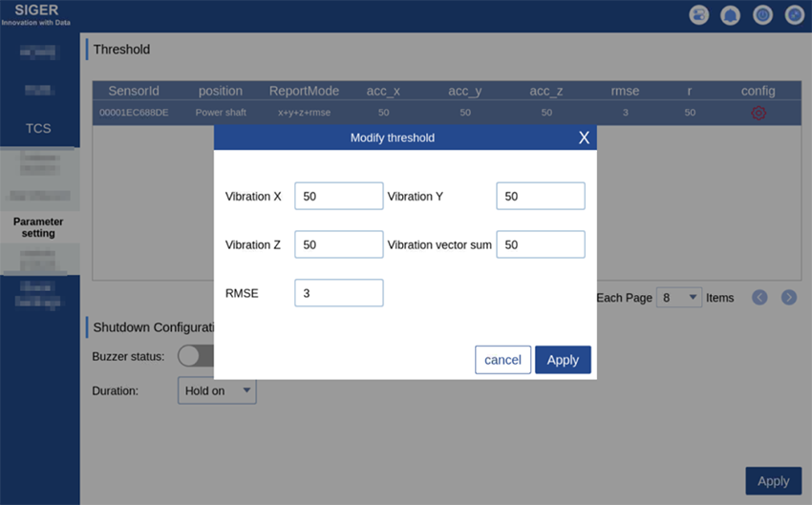Click the fullscreen expand icon in header
The width and height of the screenshot is (812, 505).
pos(794,15)
